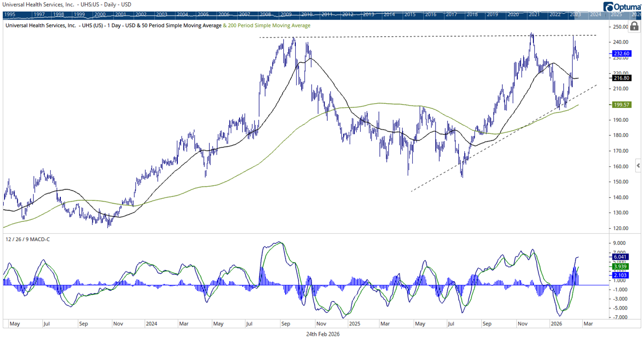Jump to 2008 on the overview timeline
Image resolution: width=644 pixels, height=343 pixels.
tap(266, 14)
